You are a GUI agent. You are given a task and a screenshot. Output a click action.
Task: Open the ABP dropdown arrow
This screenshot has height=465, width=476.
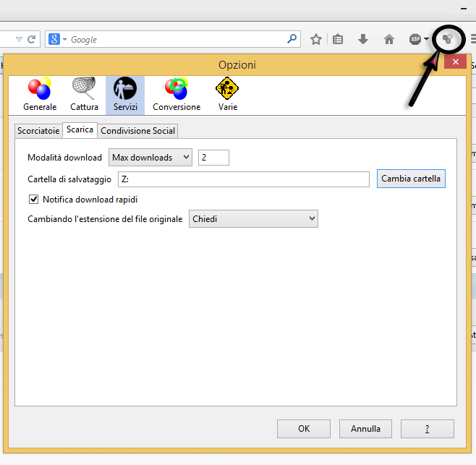(426, 39)
